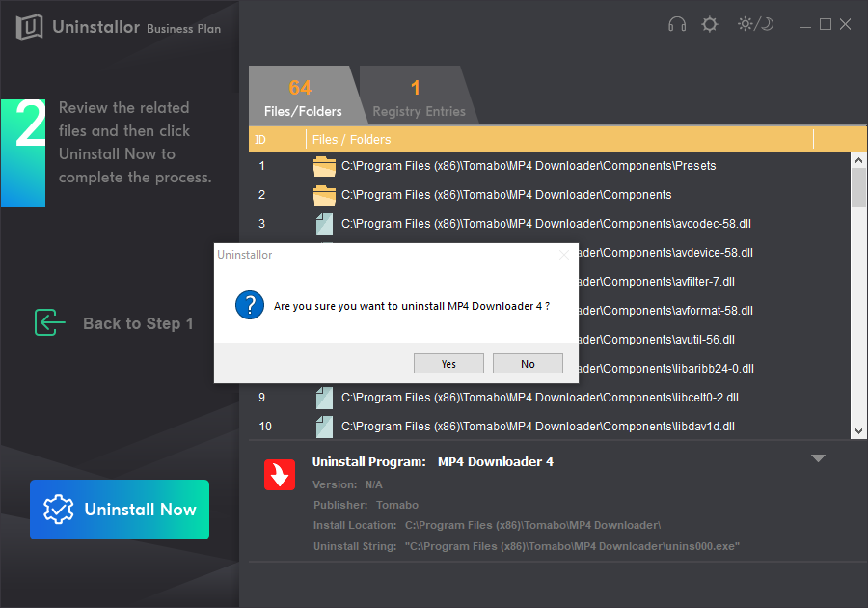This screenshot has height=608, width=868.
Task: Click file icon of libcelt0-2.dll row
Action: 324,398
